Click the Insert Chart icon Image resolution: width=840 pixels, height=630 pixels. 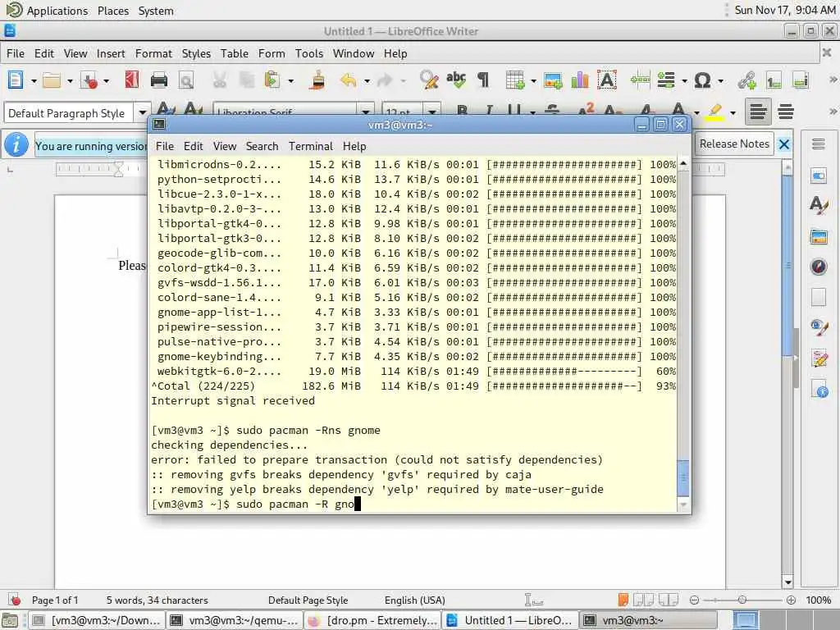tap(580, 80)
